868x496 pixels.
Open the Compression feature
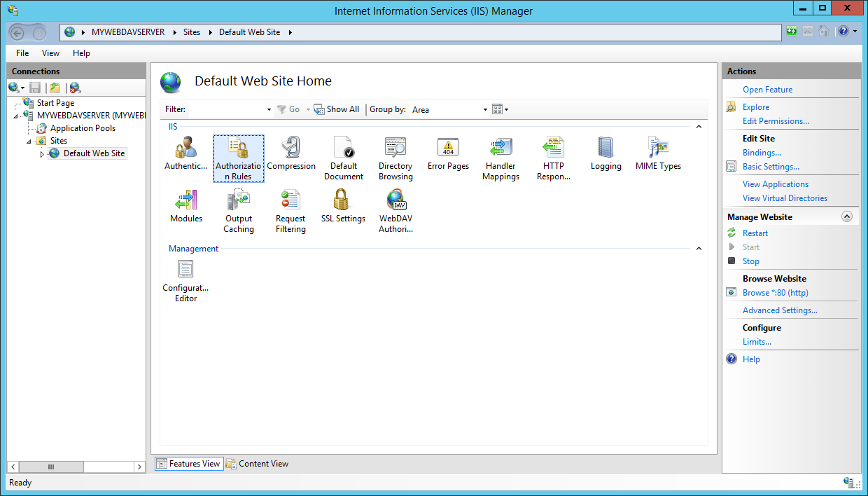coord(291,154)
